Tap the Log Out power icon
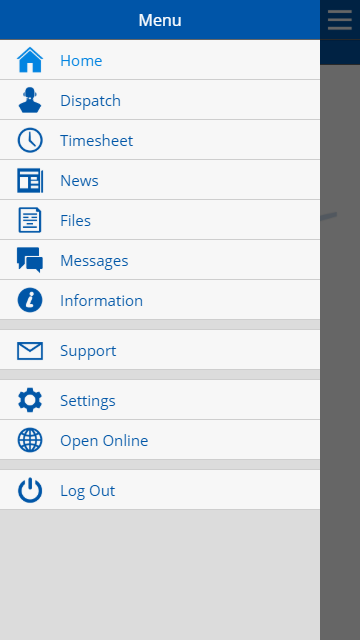 pyautogui.click(x=30, y=490)
